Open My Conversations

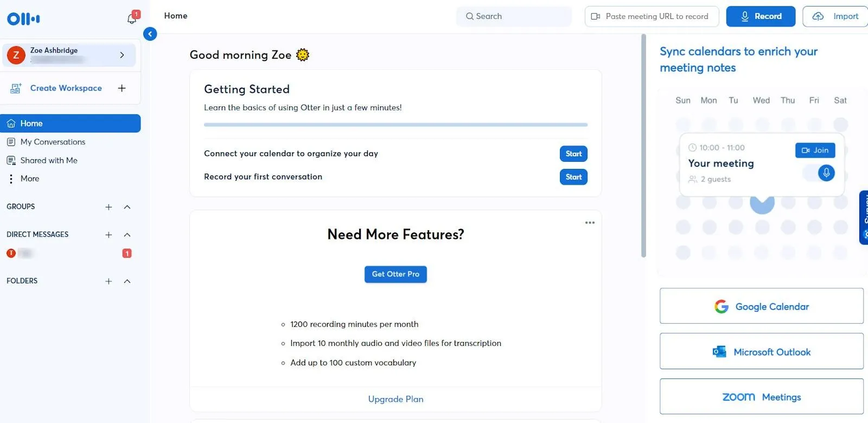click(x=53, y=142)
